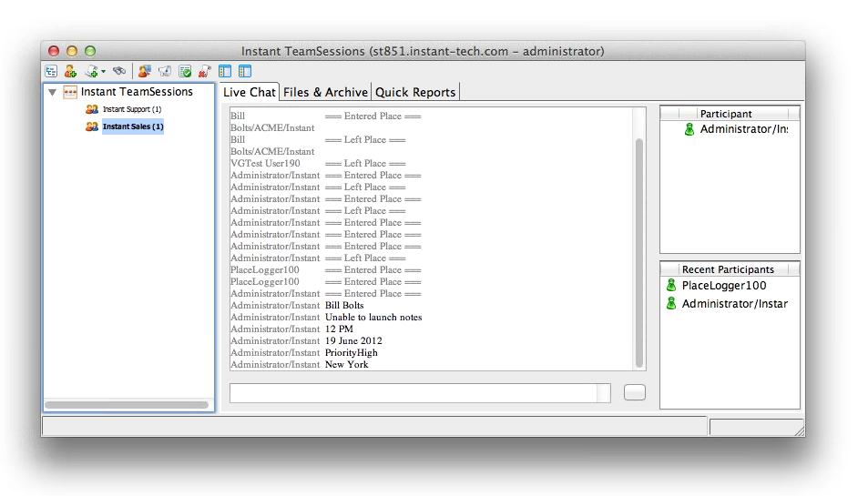Click the small box at chat input's end

(604, 392)
